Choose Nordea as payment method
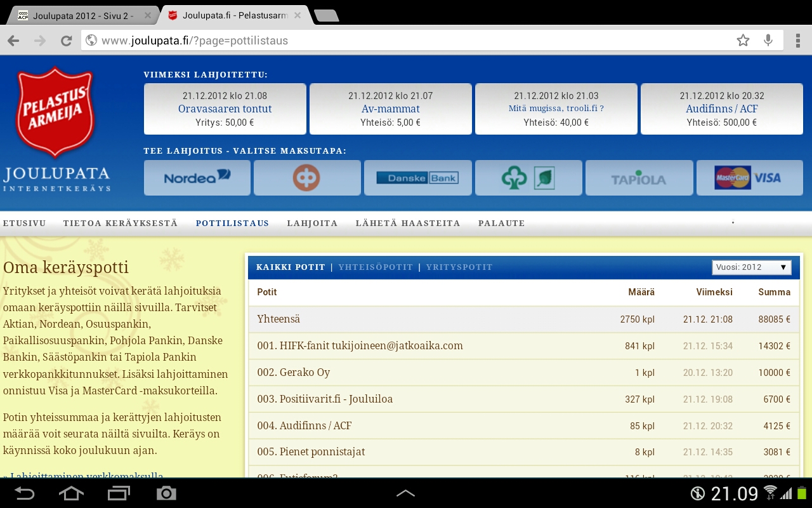 coord(197,178)
